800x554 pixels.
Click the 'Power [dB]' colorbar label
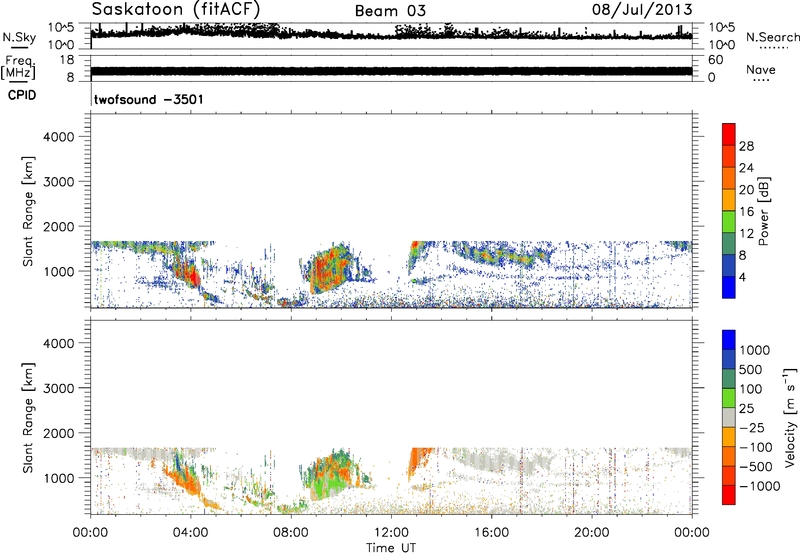(x=763, y=211)
